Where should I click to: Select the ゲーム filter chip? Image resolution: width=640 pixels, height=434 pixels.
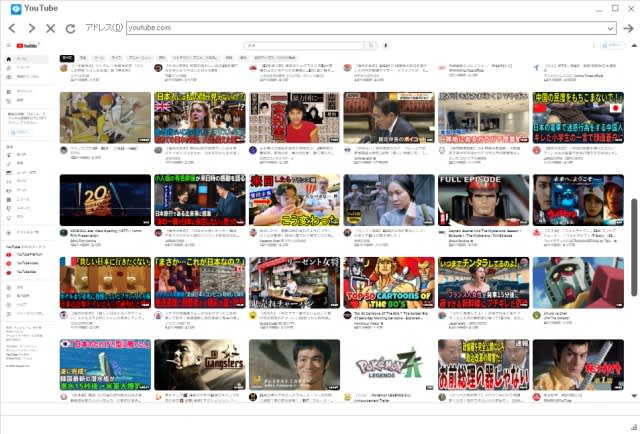(x=99, y=58)
